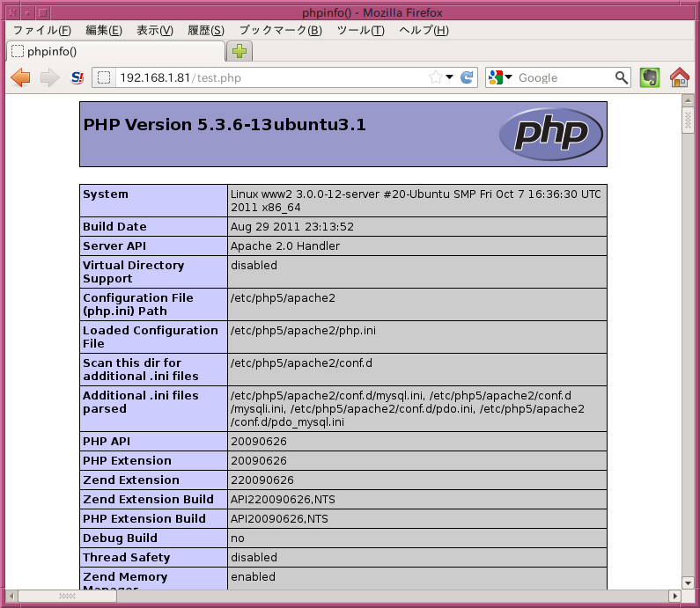Open the ヘルプ(H) menu
This screenshot has height=608, width=700.
click(x=424, y=30)
